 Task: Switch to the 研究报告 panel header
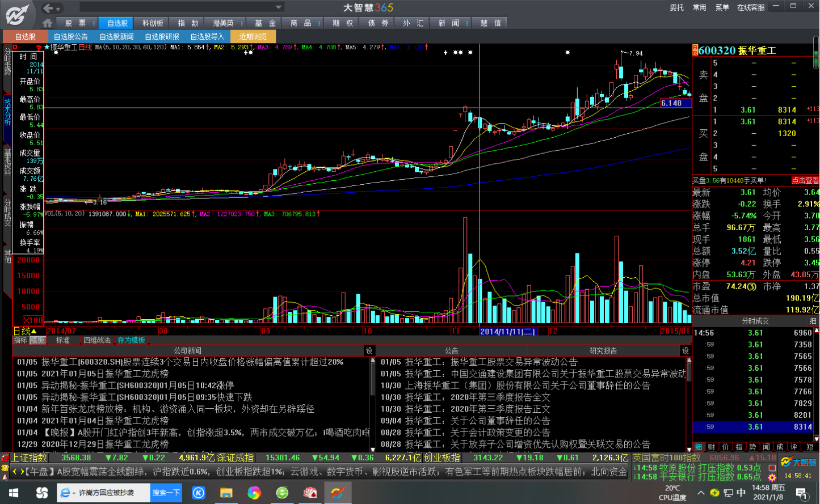pos(603,351)
